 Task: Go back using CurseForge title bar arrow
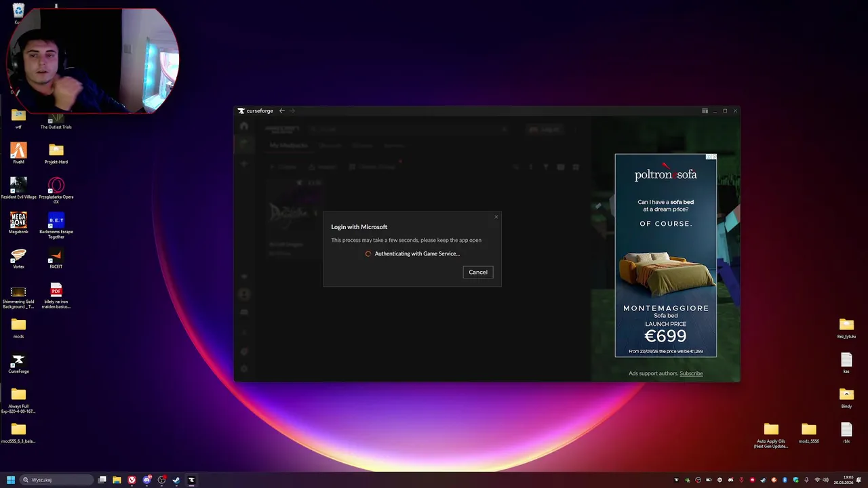(282, 110)
